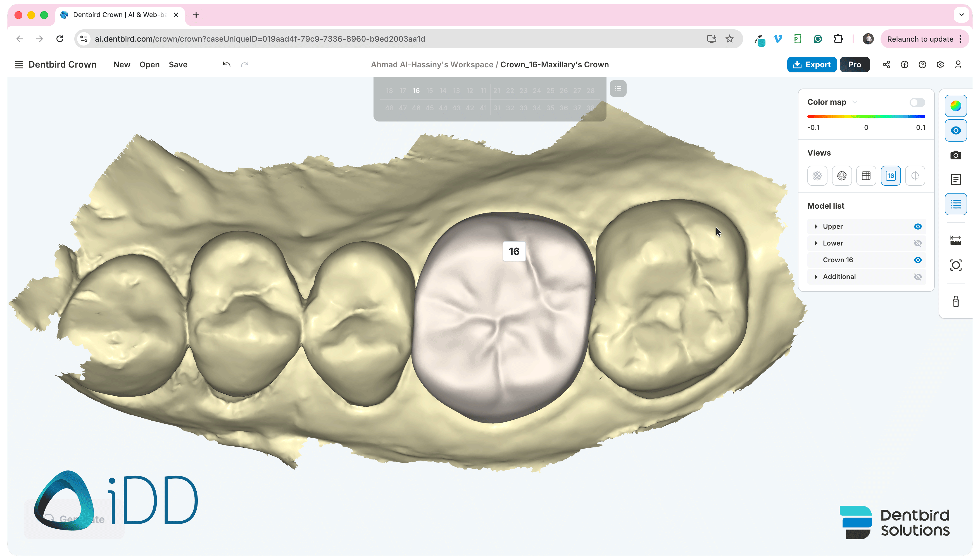Close the Dentbird Crown tab
980x560 pixels.
click(176, 15)
